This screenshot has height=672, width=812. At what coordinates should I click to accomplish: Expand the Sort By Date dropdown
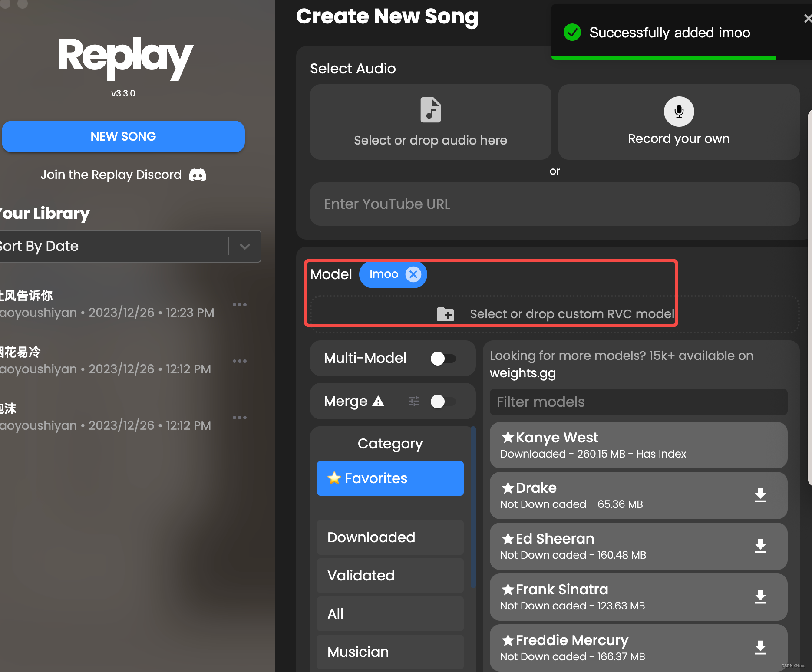245,246
